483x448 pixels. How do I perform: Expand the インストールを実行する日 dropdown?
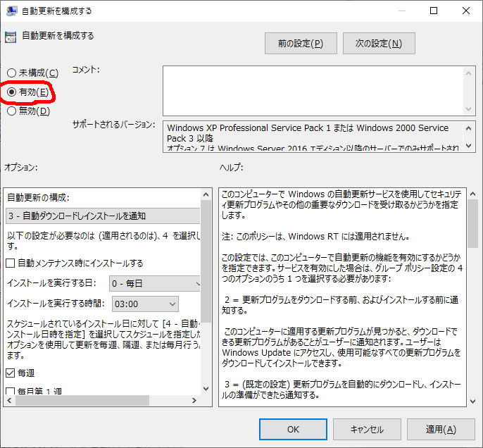156,284
